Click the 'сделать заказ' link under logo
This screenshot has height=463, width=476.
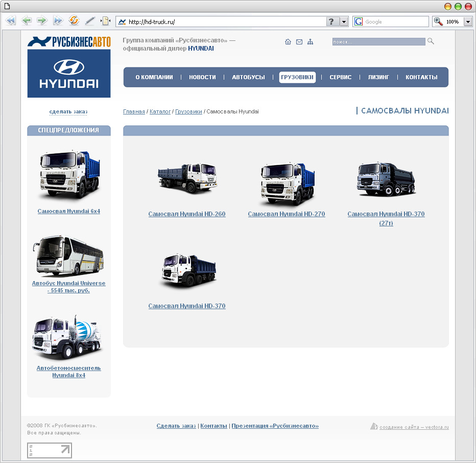click(x=68, y=112)
